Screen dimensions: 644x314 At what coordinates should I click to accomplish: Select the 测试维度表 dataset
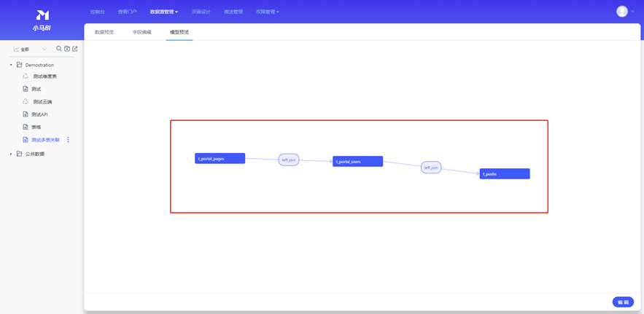pyautogui.click(x=44, y=76)
